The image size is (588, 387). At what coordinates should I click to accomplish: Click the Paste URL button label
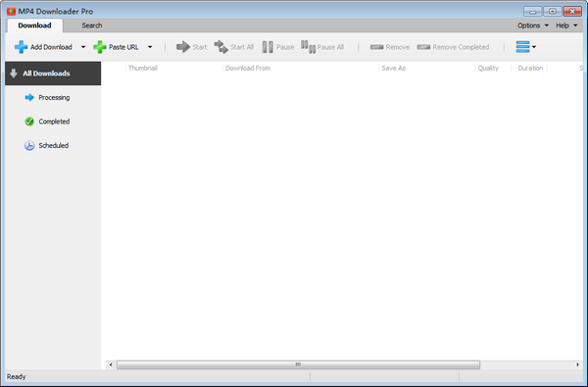point(123,47)
